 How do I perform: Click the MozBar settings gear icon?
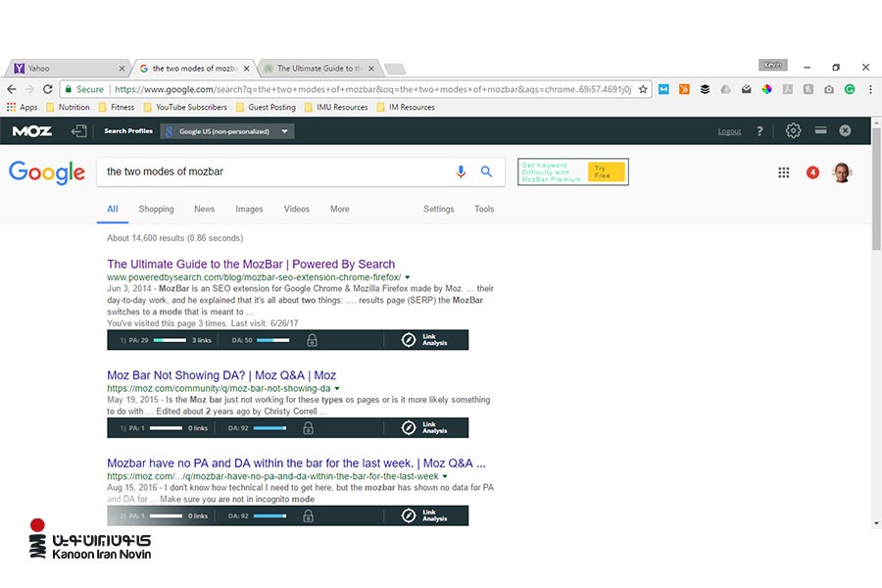(793, 131)
